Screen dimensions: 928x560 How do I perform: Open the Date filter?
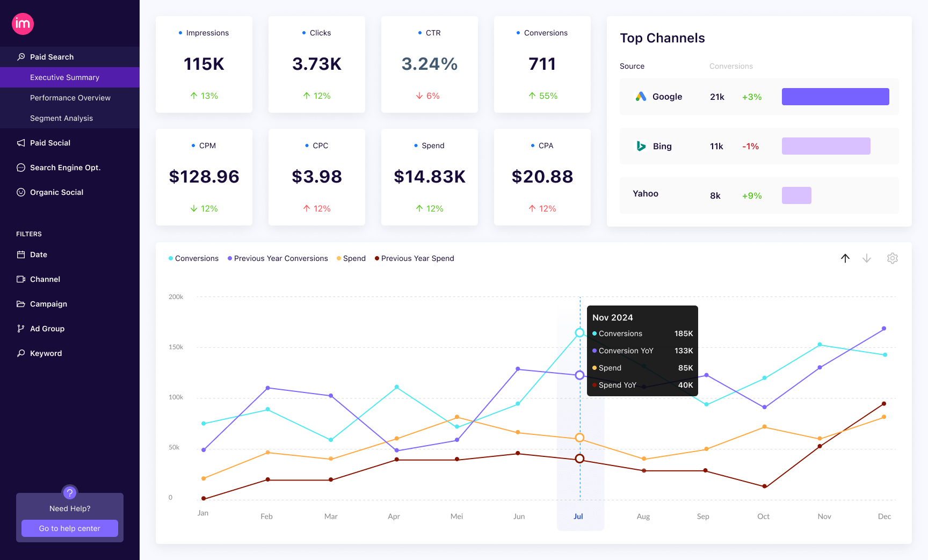click(39, 254)
